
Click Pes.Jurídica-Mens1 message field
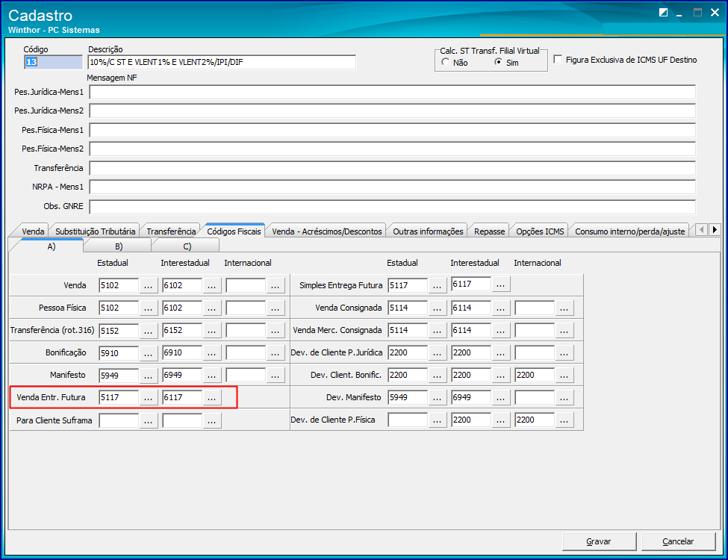click(x=393, y=92)
